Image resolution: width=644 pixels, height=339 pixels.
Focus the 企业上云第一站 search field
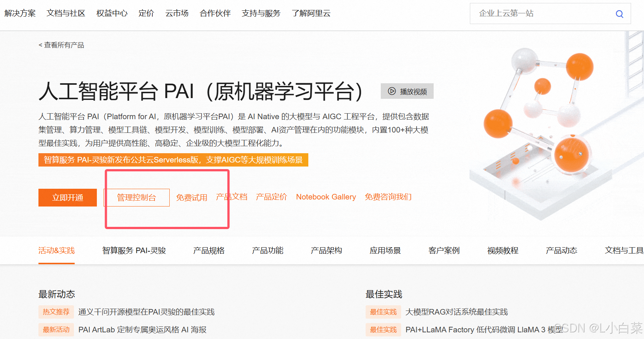550,14
